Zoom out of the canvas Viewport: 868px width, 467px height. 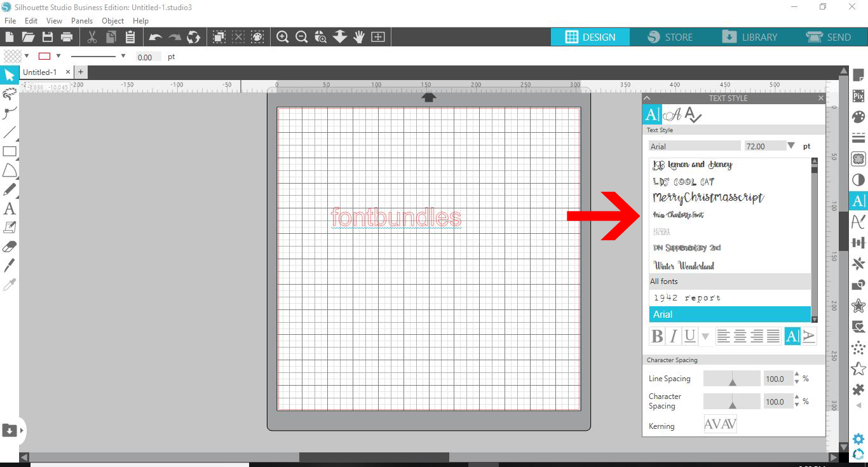pyautogui.click(x=302, y=37)
